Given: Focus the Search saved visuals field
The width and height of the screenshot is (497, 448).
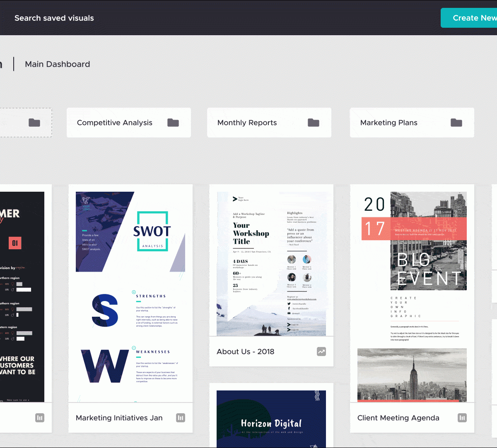Looking at the screenshot, I should point(54,18).
